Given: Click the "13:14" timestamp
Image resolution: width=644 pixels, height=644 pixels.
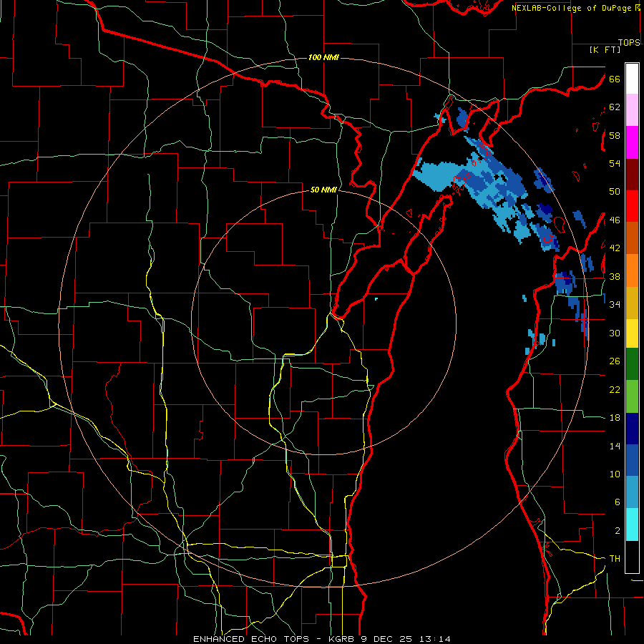Looking at the screenshot, I should click(x=434, y=639).
